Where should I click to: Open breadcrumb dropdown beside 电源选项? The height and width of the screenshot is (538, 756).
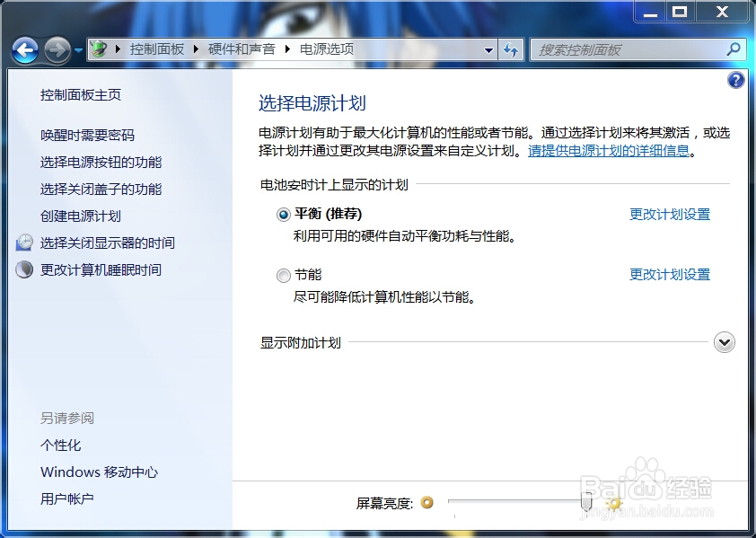point(488,49)
